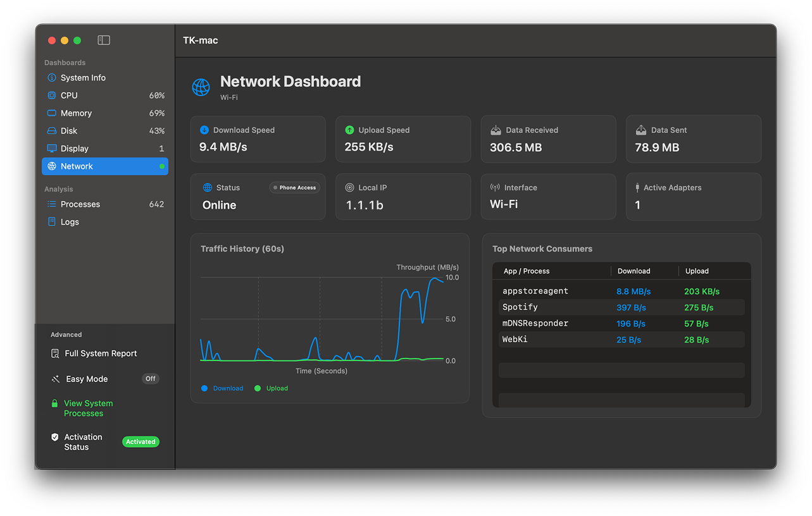Toggle the sidebar using the toolbar icon
The image size is (812, 516).
click(103, 40)
